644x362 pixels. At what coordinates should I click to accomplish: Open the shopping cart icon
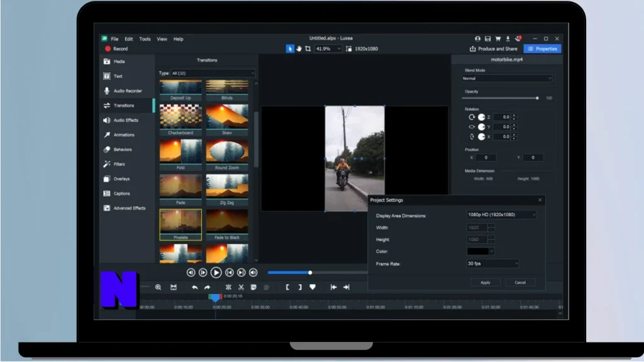(498, 38)
